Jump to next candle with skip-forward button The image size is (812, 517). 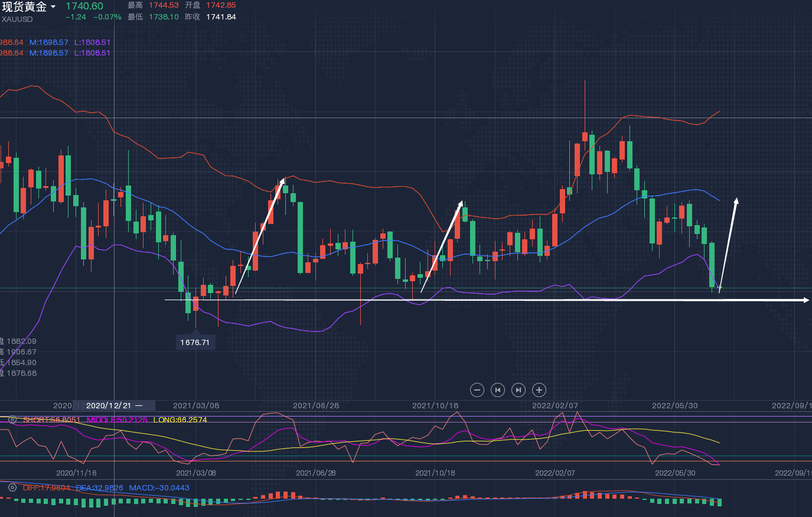(x=518, y=390)
